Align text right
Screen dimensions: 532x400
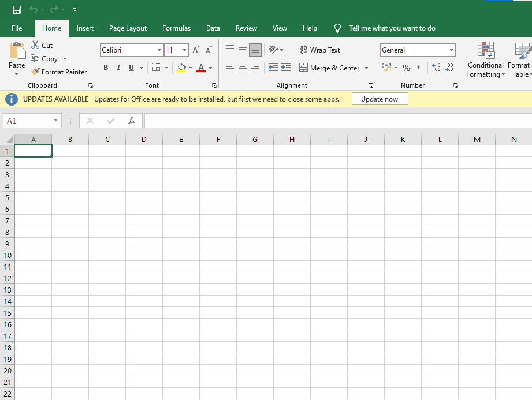[255, 68]
